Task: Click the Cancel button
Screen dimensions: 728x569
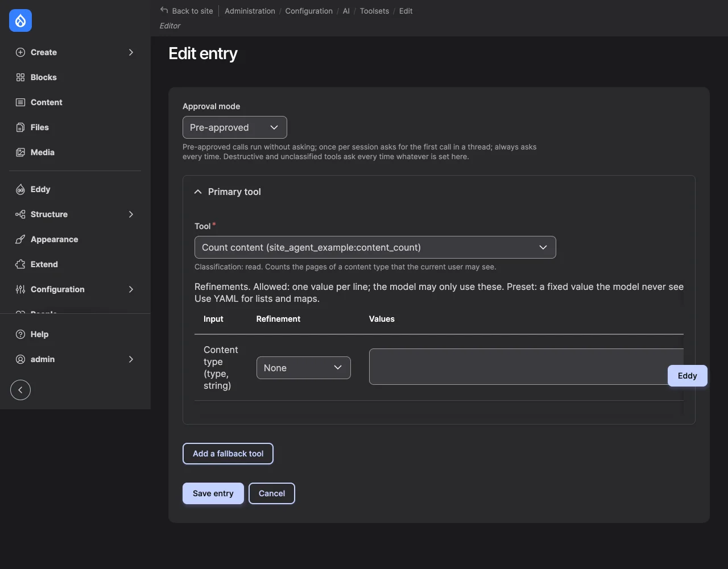Action: coord(272,493)
